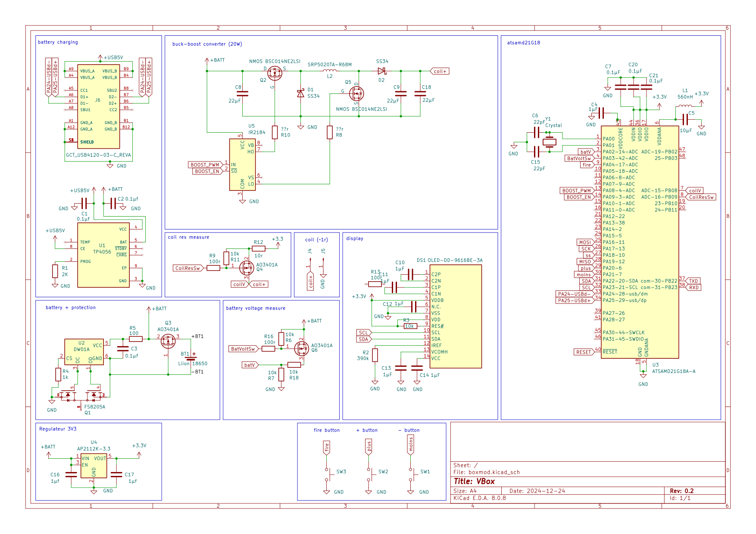The height and width of the screenshot is (534, 756).
Task: Click the R9 100r resistor symbol
Action: click(x=213, y=268)
